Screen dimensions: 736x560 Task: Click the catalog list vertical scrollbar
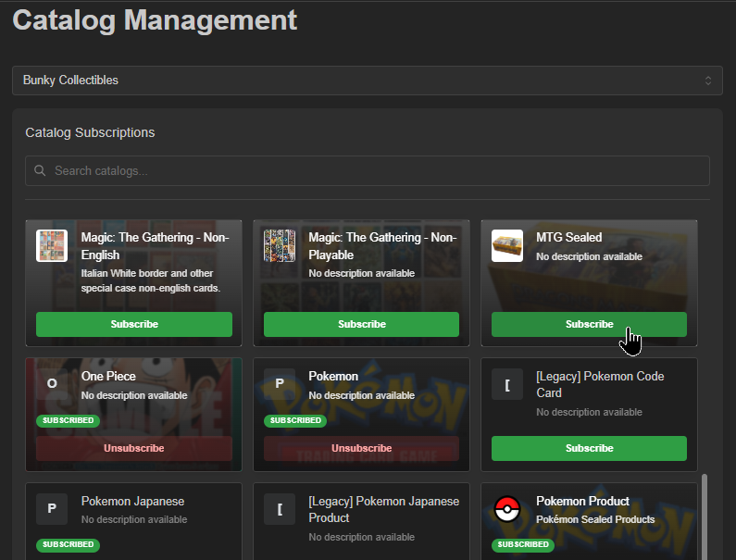point(705,516)
